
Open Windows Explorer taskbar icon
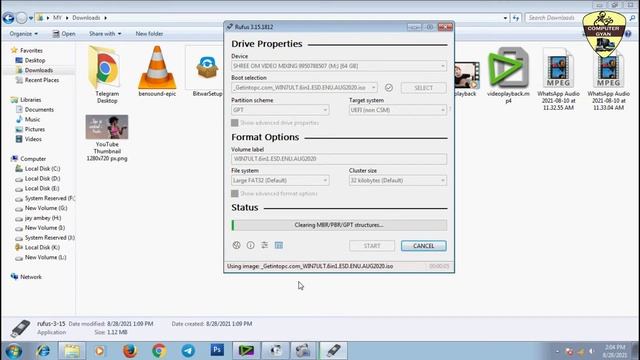[72, 351]
